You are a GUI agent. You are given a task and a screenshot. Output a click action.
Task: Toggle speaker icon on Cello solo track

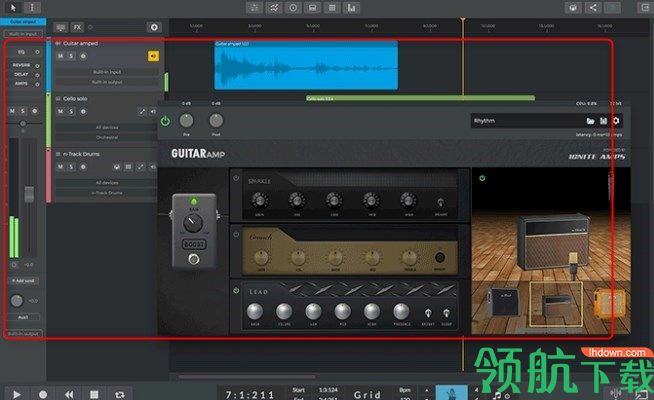tap(153, 111)
